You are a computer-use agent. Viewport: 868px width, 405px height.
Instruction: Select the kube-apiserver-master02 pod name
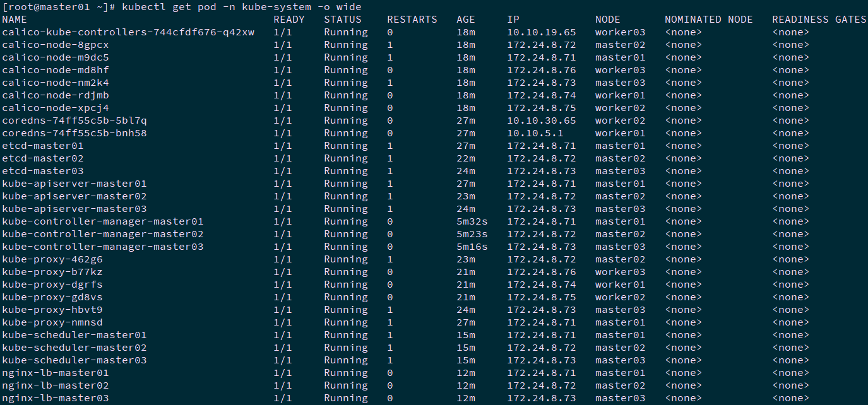tap(74, 196)
